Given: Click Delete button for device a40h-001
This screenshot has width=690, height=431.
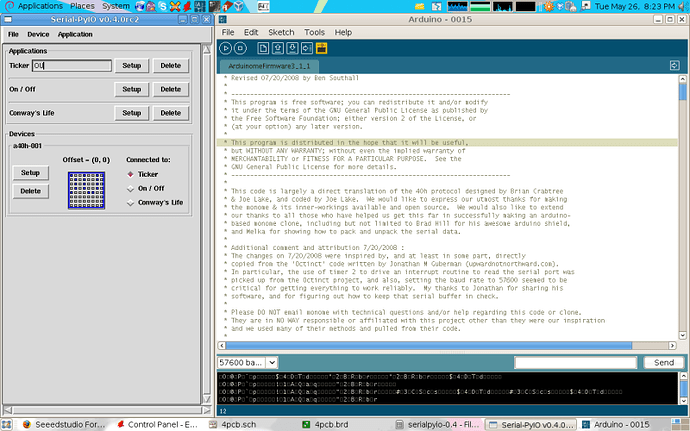Looking at the screenshot, I should pyautogui.click(x=30, y=192).
